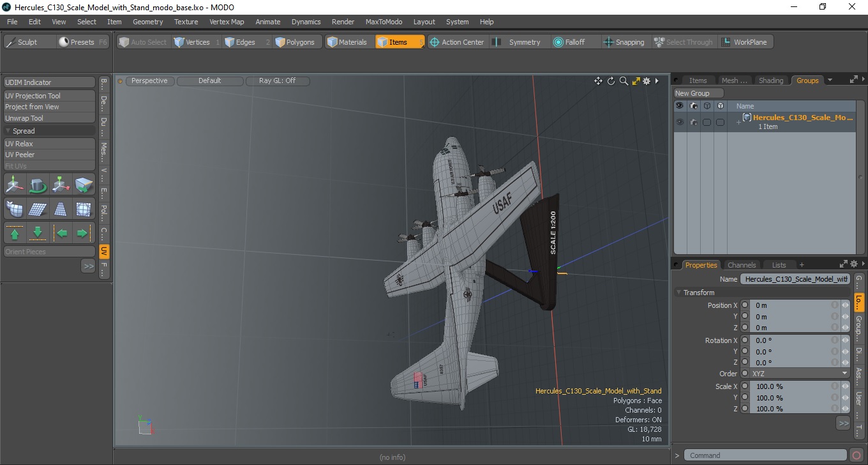The image size is (868, 465).
Task: Switch to the Items panel tab
Action: [698, 80]
